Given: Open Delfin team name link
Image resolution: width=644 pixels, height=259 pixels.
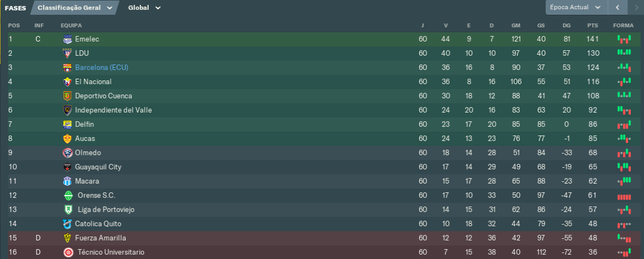Looking at the screenshot, I should click(x=85, y=125).
